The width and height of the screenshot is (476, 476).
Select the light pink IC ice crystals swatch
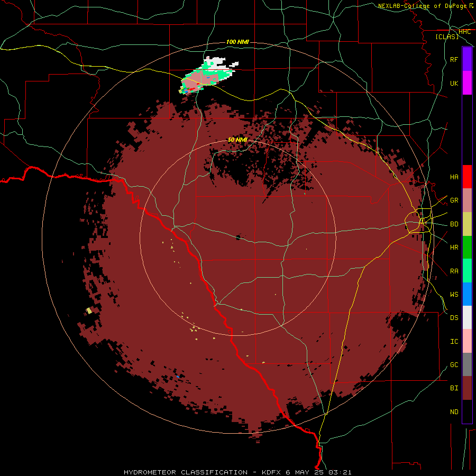tap(467, 341)
